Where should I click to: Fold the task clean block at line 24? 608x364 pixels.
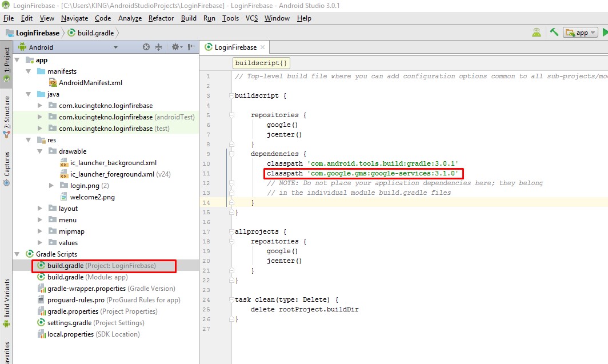231,299
